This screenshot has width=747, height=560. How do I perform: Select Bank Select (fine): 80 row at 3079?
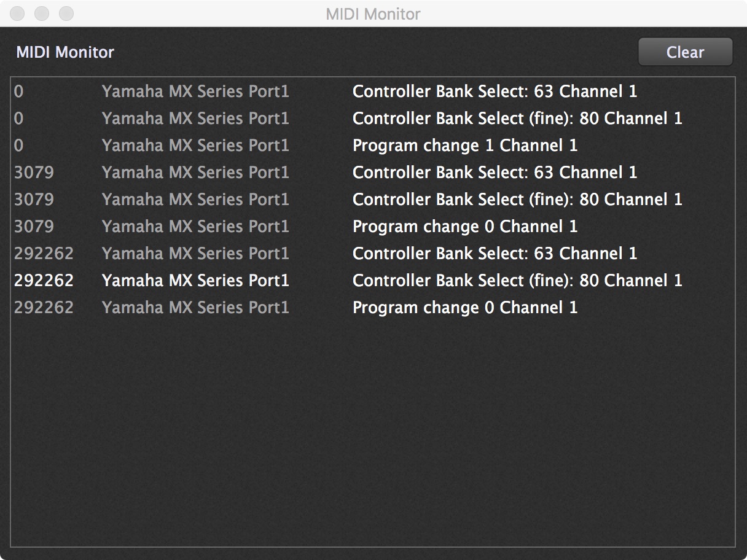coord(373,200)
